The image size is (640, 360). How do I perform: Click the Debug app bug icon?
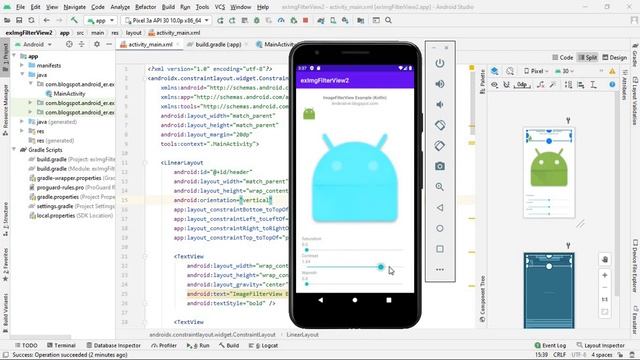pyautogui.click(x=257, y=20)
